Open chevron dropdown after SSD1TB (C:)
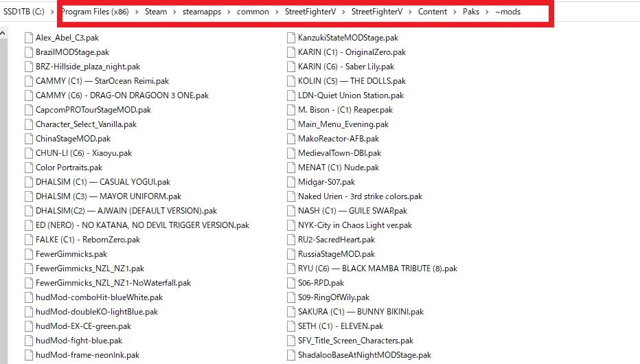Image resolution: width=640 pixels, height=364 pixels. pyautogui.click(x=52, y=12)
